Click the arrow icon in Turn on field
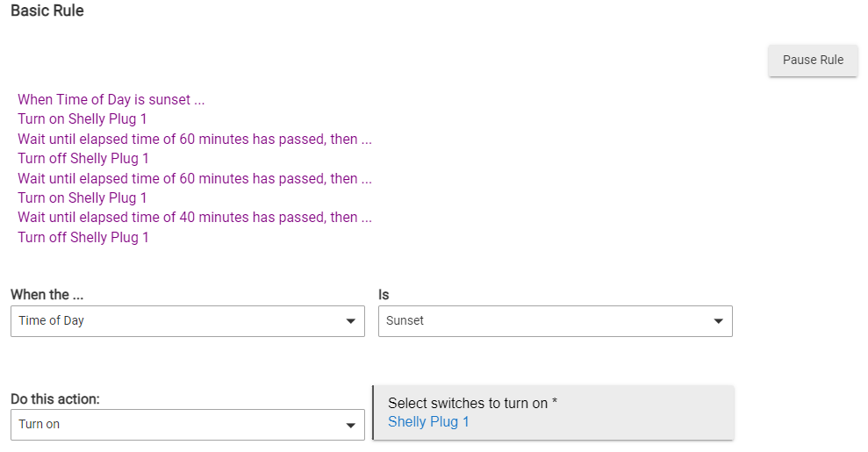 (x=350, y=426)
